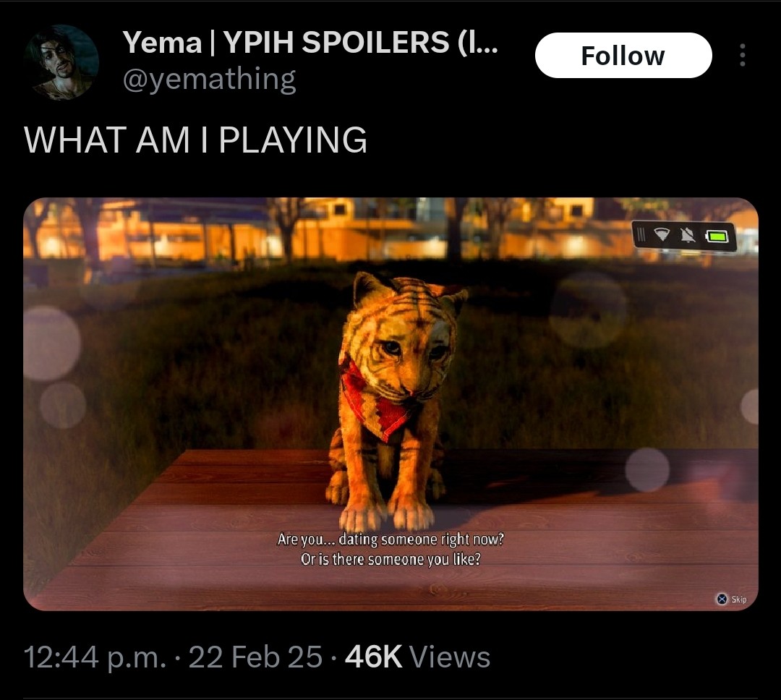Screen dimensions: 781x700
Task: Open the tiger cub image in full view
Action: pyautogui.click(x=390, y=404)
